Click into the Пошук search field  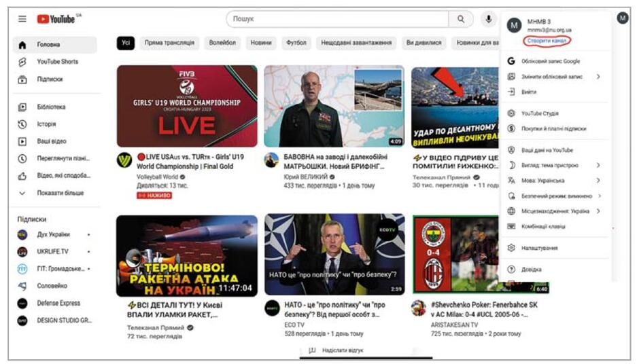point(337,19)
